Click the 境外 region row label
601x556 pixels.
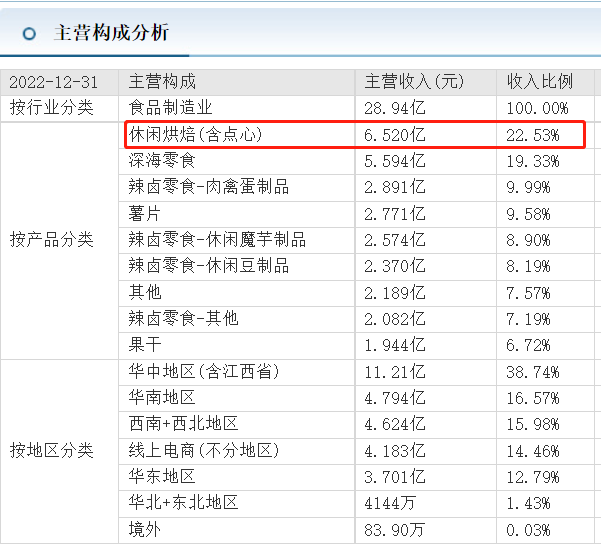[145, 530]
